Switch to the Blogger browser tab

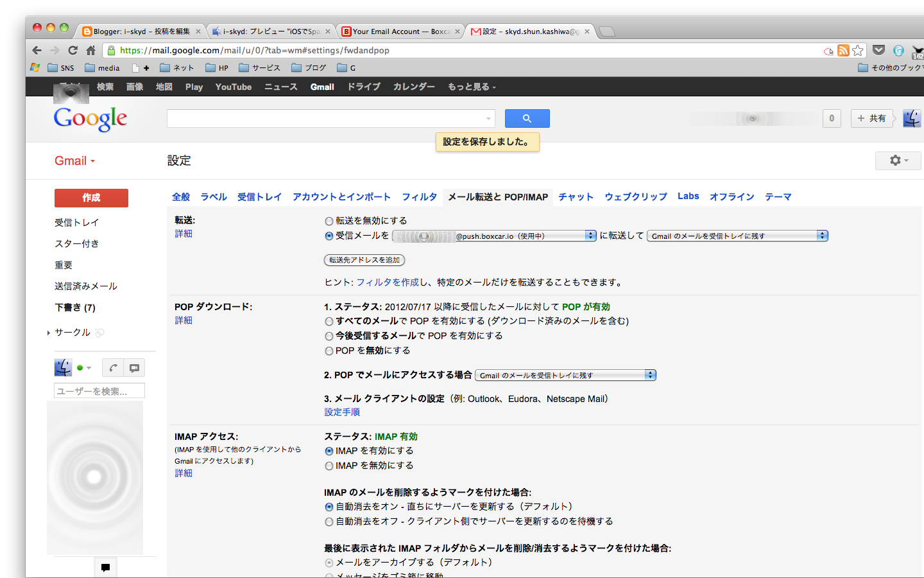coord(141,31)
